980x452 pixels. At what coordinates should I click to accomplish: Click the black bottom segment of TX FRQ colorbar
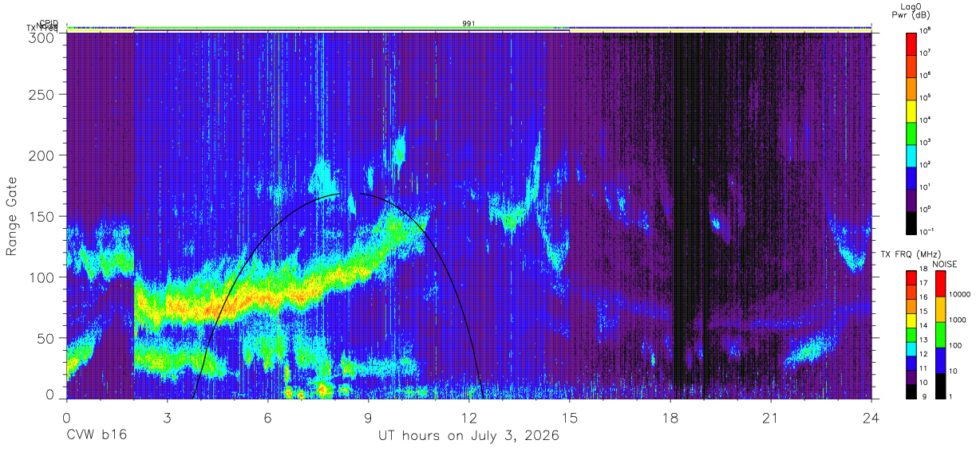point(912,391)
